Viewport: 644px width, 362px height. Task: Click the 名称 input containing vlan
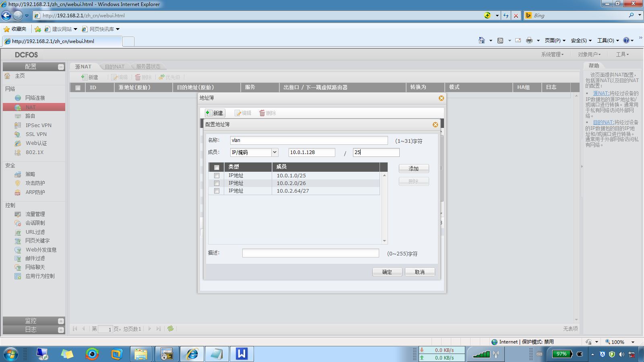click(x=309, y=140)
